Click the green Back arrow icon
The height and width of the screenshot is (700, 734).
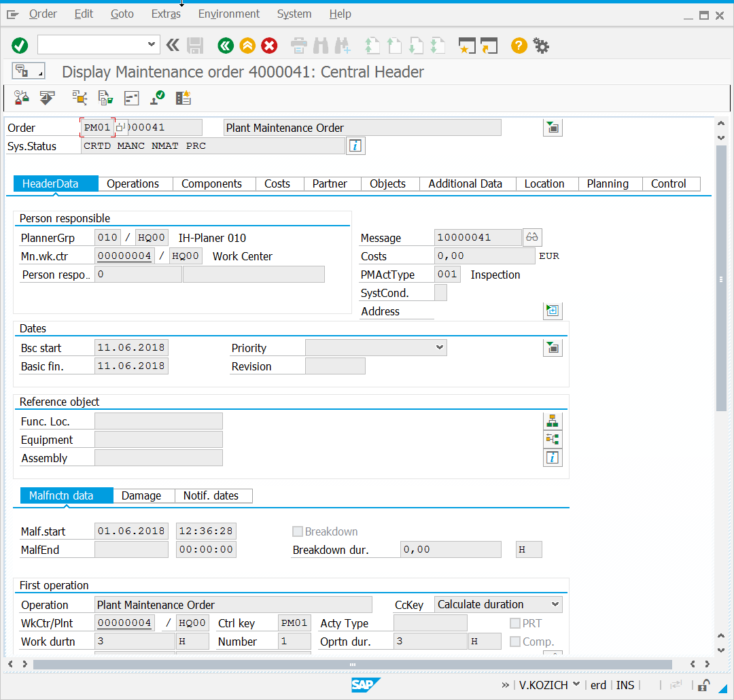click(226, 46)
